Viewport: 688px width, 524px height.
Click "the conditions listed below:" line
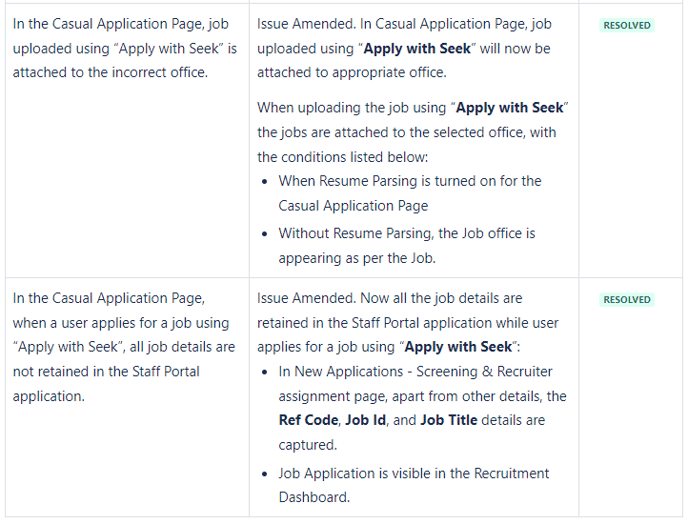tap(342, 157)
